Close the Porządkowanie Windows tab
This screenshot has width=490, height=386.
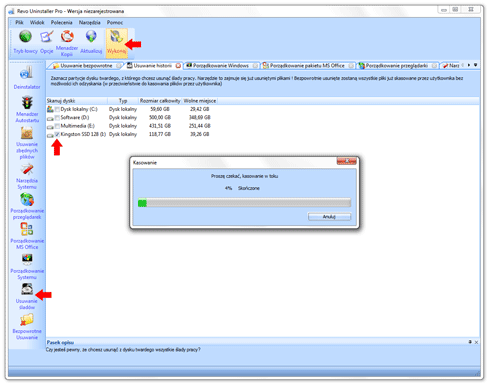tap(255, 66)
